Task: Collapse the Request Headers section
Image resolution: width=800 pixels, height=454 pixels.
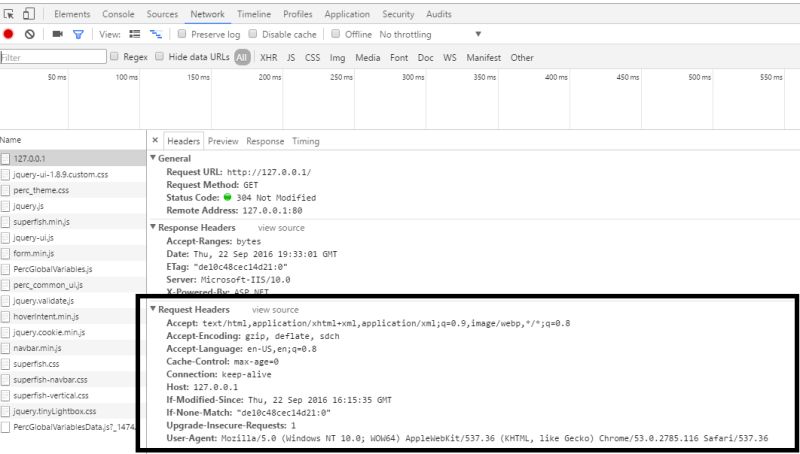Action: (153, 309)
